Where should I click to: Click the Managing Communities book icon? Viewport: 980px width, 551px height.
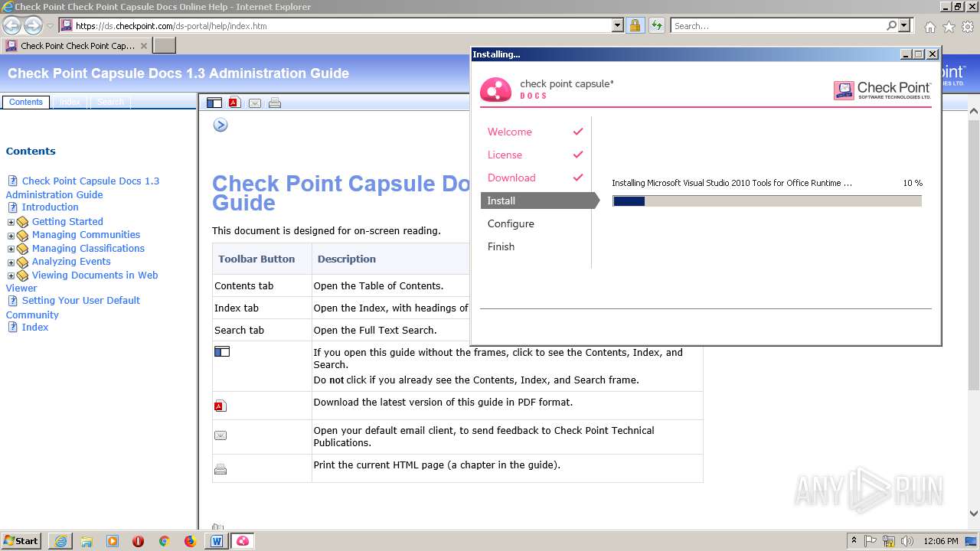22,236
